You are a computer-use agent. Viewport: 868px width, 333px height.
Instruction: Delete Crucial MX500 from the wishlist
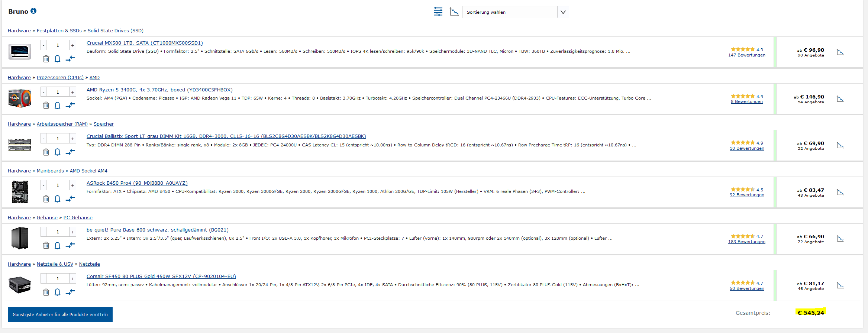click(46, 59)
